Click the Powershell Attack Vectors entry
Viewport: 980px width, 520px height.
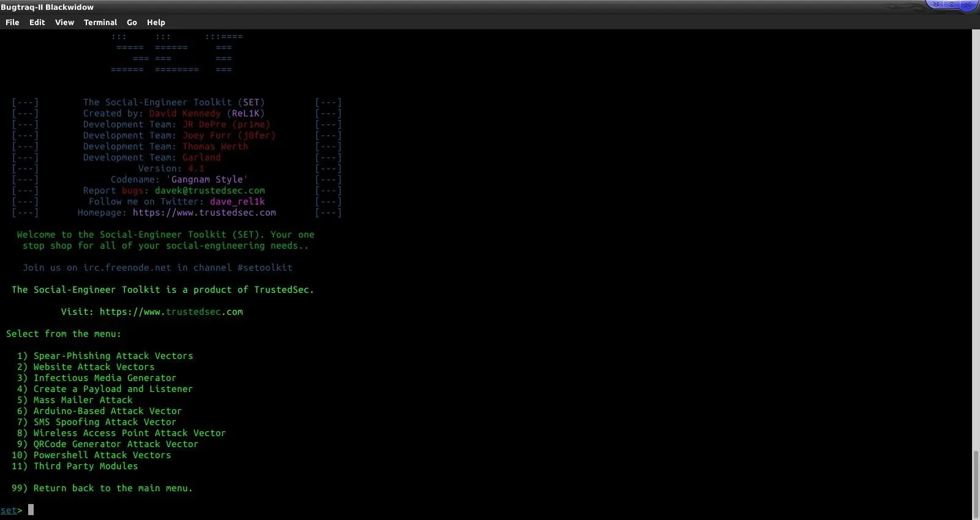(x=102, y=455)
